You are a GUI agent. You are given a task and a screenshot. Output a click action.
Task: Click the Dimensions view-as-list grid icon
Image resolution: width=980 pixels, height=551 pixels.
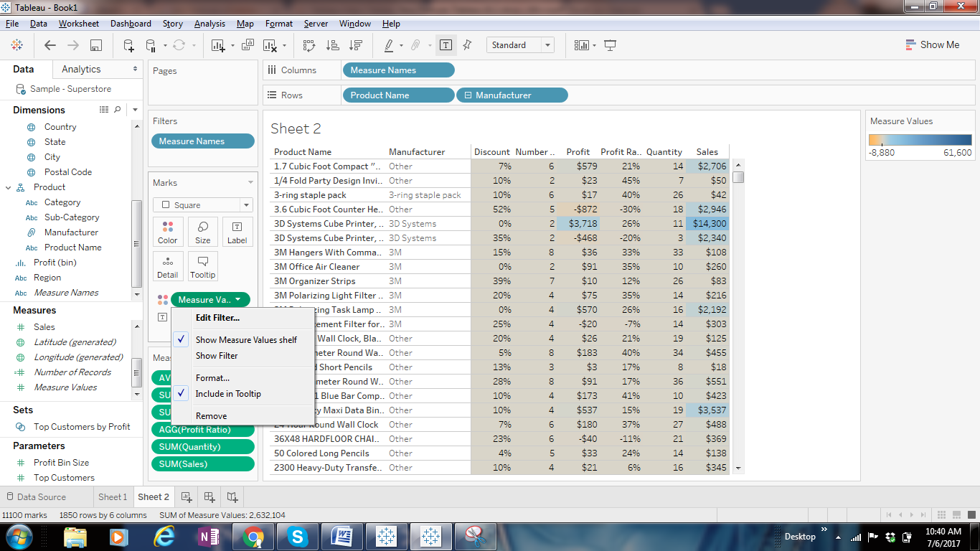pyautogui.click(x=104, y=110)
